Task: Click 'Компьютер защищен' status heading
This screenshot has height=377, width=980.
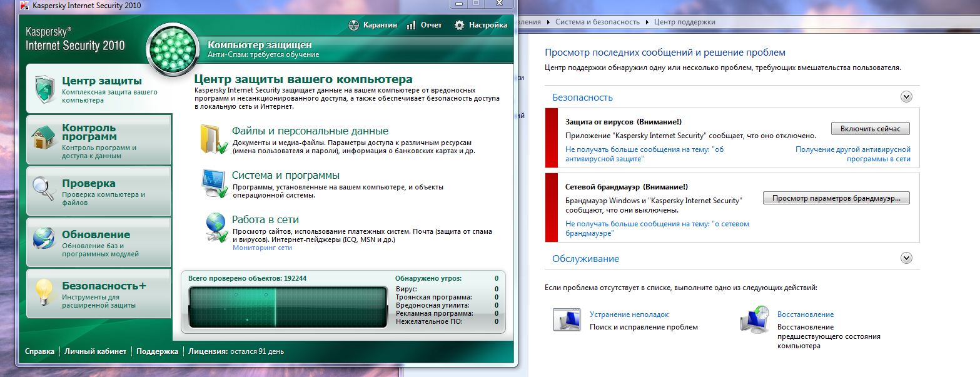Action: pos(260,44)
